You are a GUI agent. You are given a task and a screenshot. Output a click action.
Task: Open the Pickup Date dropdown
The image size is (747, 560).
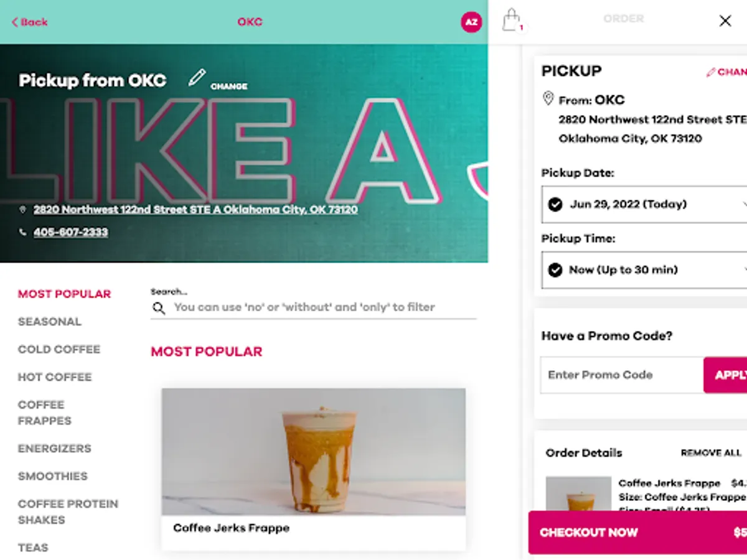644,204
